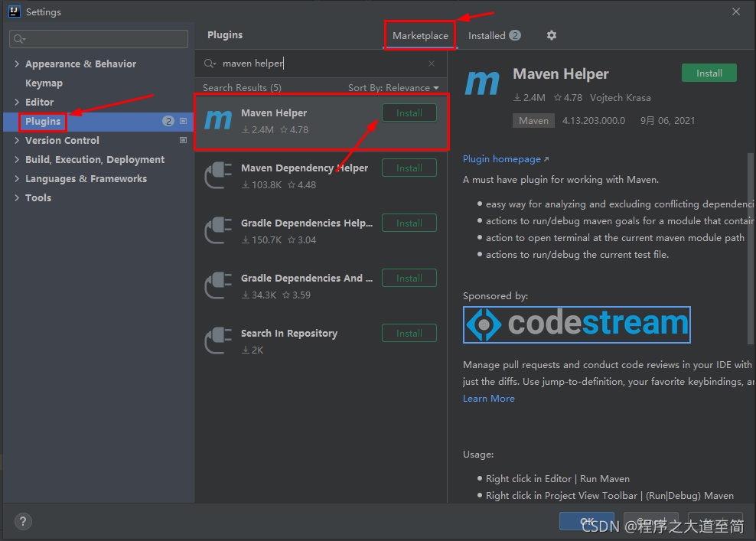Click the Maven tag label

pos(533,121)
